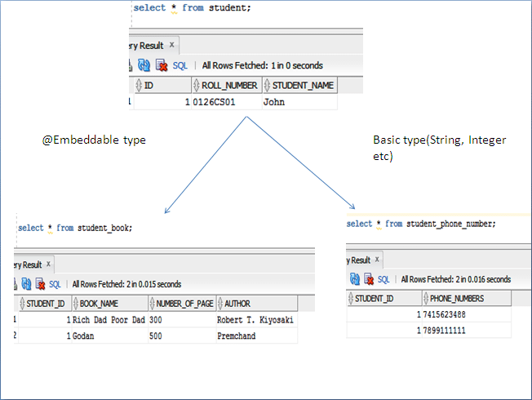Viewport: 532px width, 400px height.
Task: Click delete row icon in student_book toolbar
Action: click(x=38, y=284)
